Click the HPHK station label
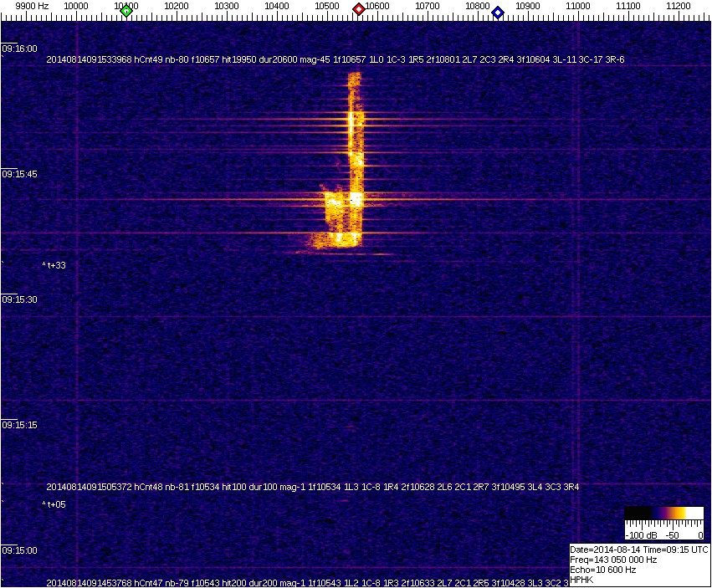Screen dimensions: 712x588 point(582,580)
